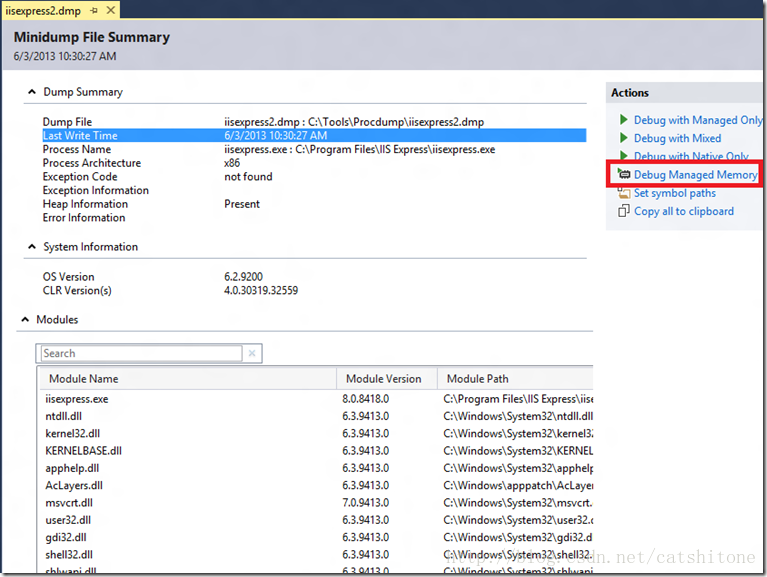Click green arrow beside Debug with Managed Only

tap(623, 120)
